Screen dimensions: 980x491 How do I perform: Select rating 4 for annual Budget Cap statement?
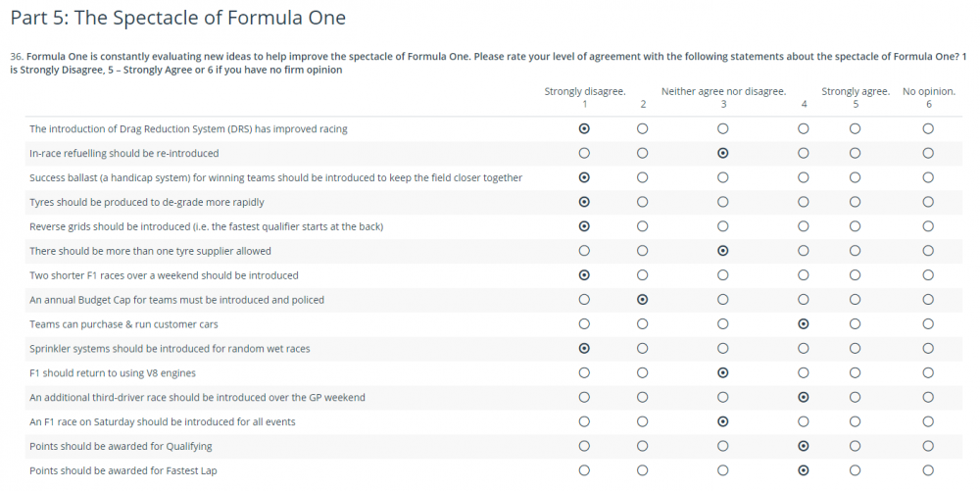804,300
